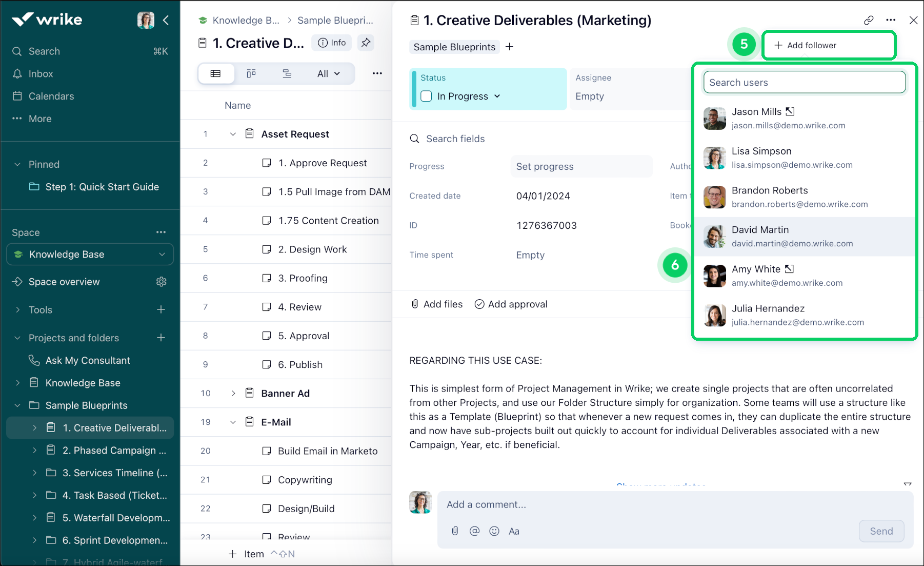Collapse the Asset Request item

click(x=233, y=134)
